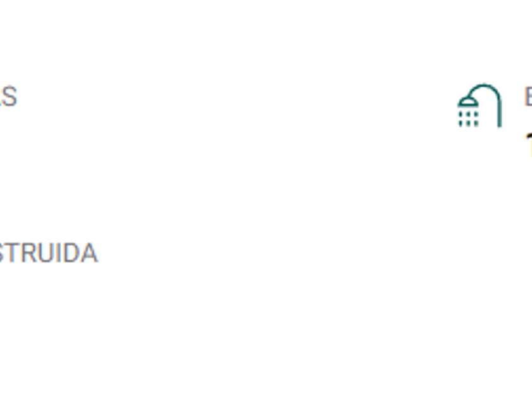Click the water droplets under shower head
This screenshot has height=399, width=532.
tap(469, 118)
